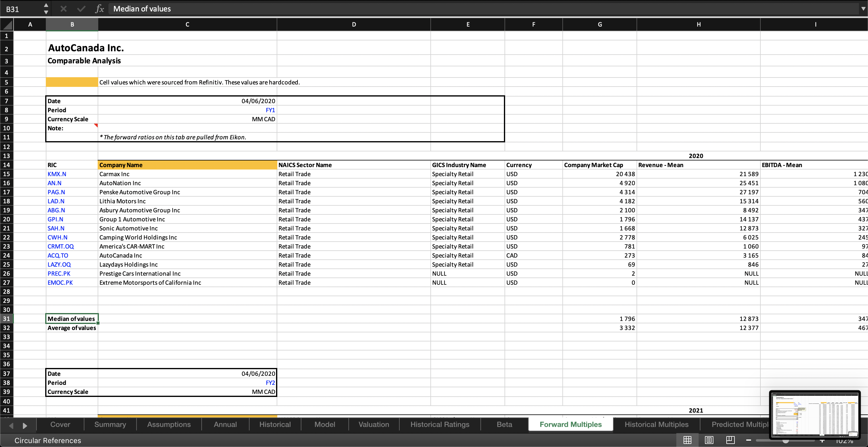The width and height of the screenshot is (868, 447).
Task: Open the Summary sheet tab
Action: (110, 424)
